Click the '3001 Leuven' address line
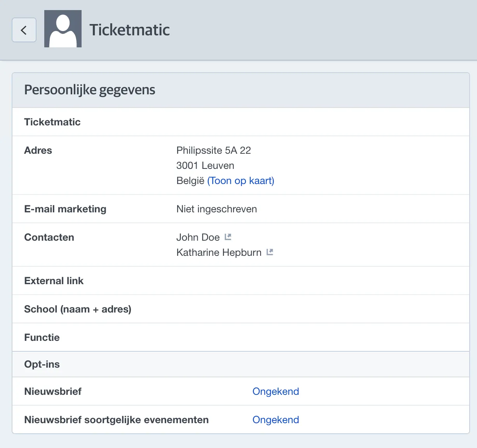 [205, 165]
